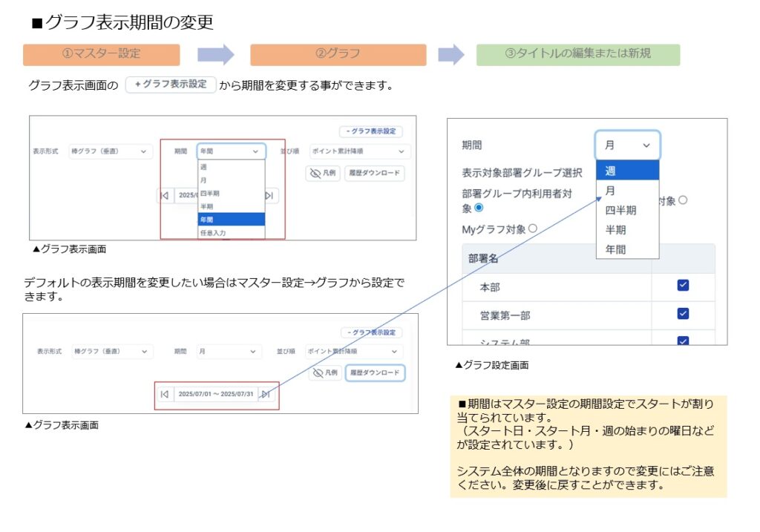This screenshot has height=532, width=760.
Task: Select 四半期 in the graph settings period list
Action: [x=620, y=210]
